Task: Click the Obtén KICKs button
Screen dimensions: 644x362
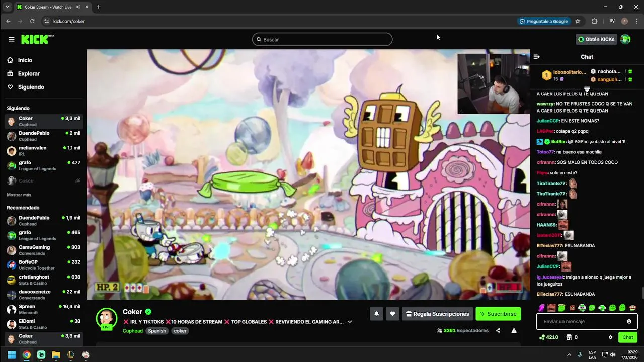Action: [x=596, y=39]
